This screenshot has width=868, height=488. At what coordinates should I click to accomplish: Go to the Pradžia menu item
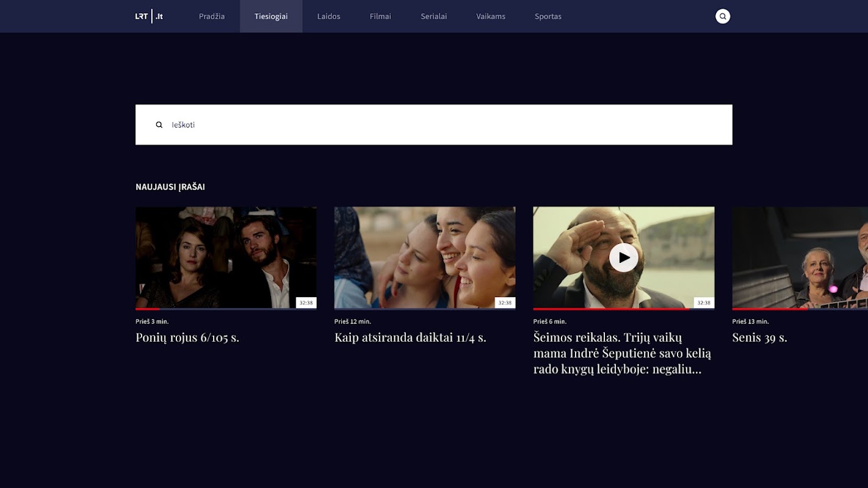[212, 16]
